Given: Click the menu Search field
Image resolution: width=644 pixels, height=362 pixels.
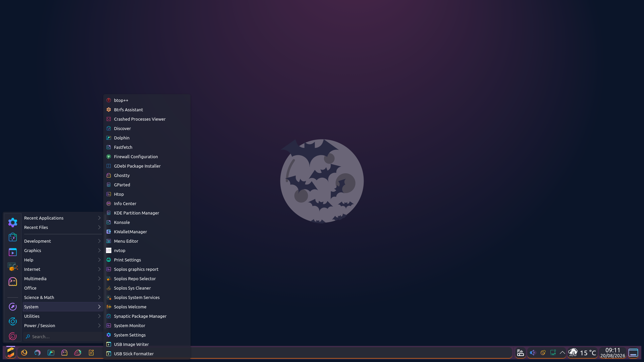Looking at the screenshot, I should pyautogui.click(x=62, y=337).
